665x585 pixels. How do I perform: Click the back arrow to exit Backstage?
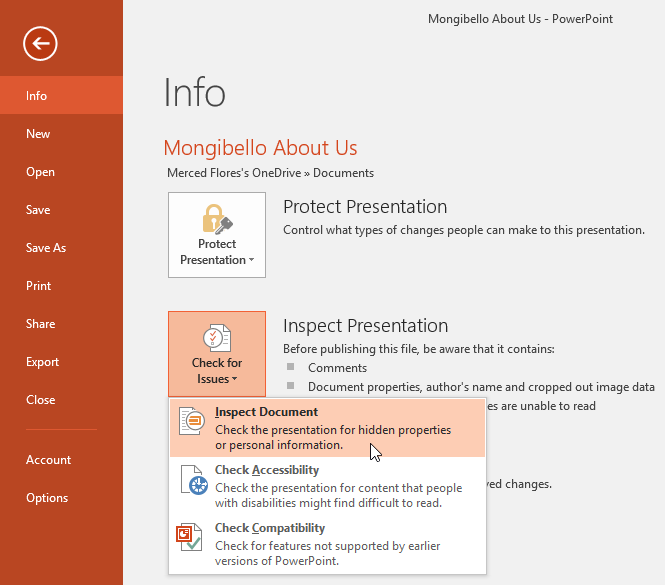[41, 43]
